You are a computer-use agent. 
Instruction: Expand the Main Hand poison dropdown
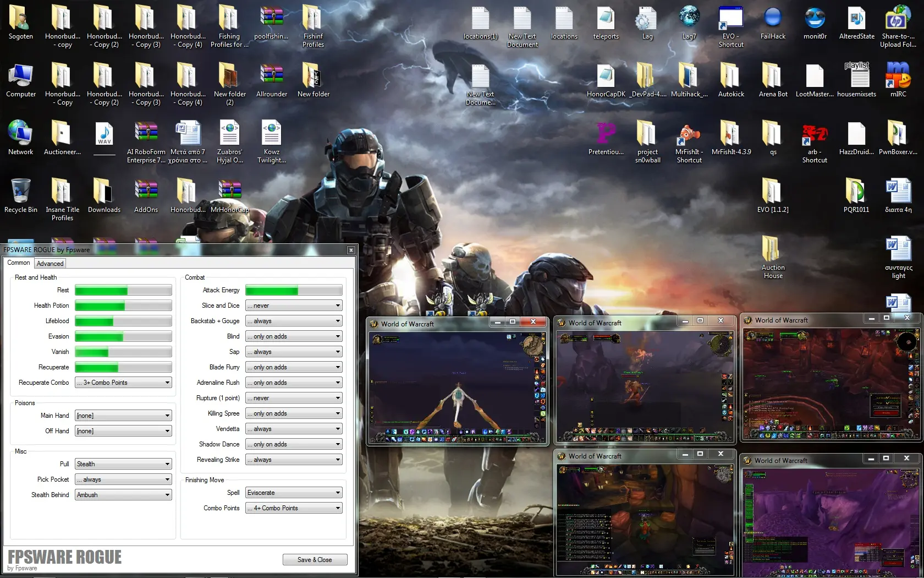point(123,416)
